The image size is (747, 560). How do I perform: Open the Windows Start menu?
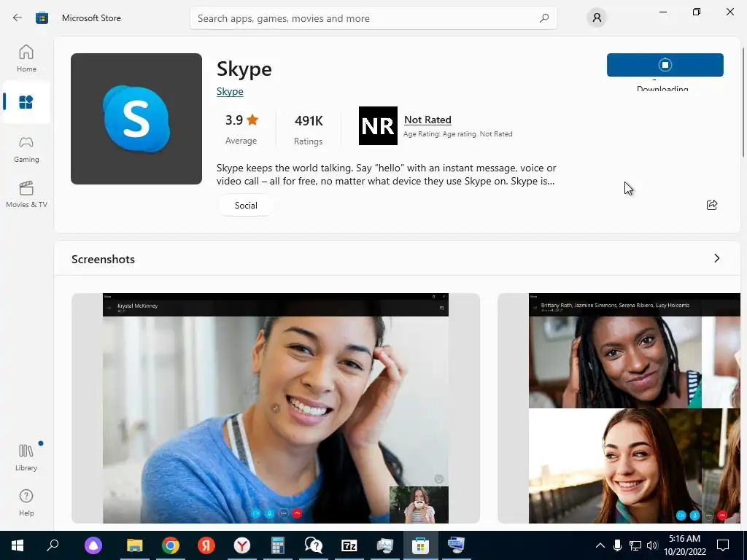(x=18, y=545)
